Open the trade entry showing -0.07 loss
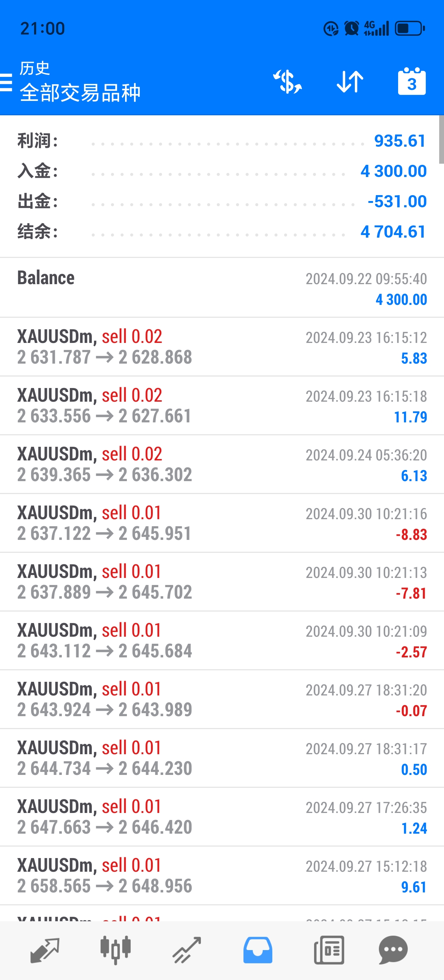444x980 pixels. coord(222,699)
